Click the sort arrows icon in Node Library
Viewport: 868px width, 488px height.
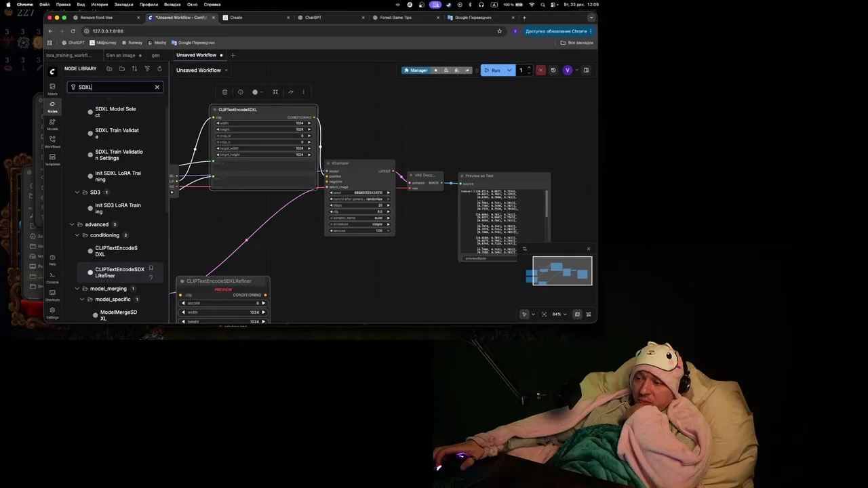point(134,68)
